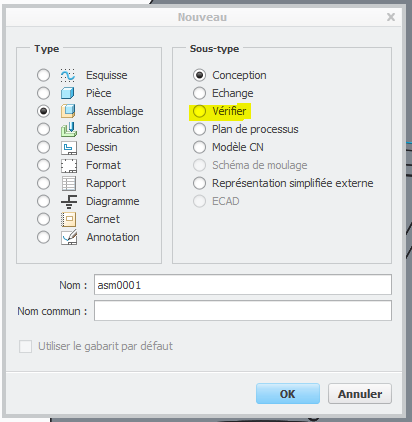
Task: Click the Annuler button
Action: click(x=360, y=394)
